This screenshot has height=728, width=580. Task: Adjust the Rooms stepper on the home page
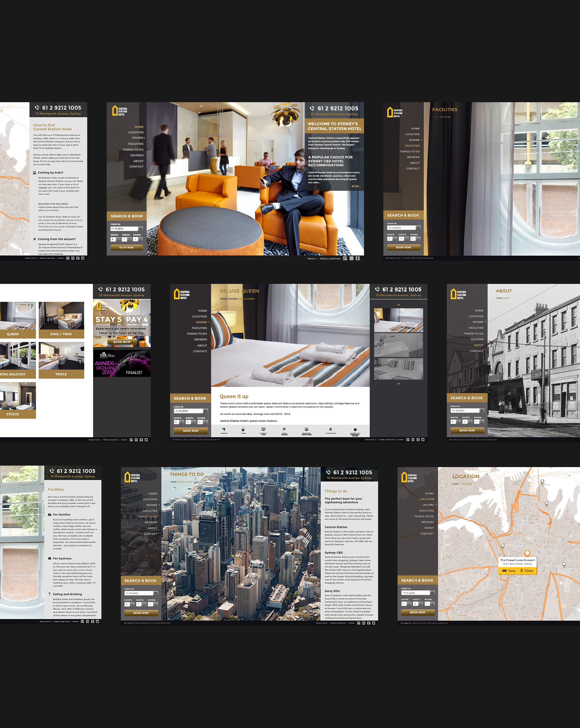141,239
